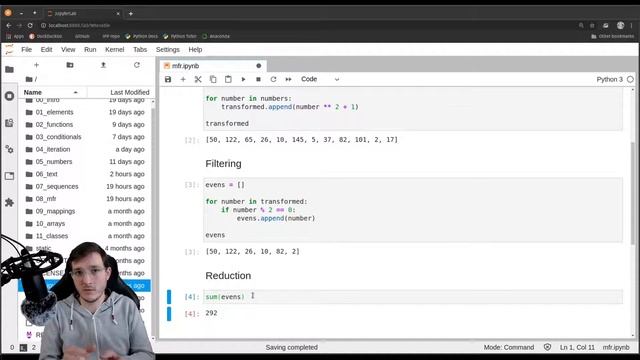The height and width of the screenshot is (360, 640).
Task: Click the evens filtering code cell
Action: [x=413, y=210]
